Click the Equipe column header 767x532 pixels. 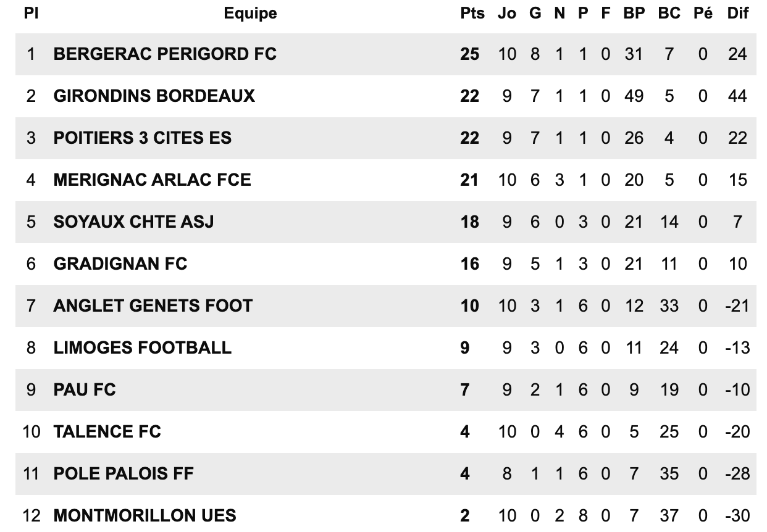coord(250,14)
